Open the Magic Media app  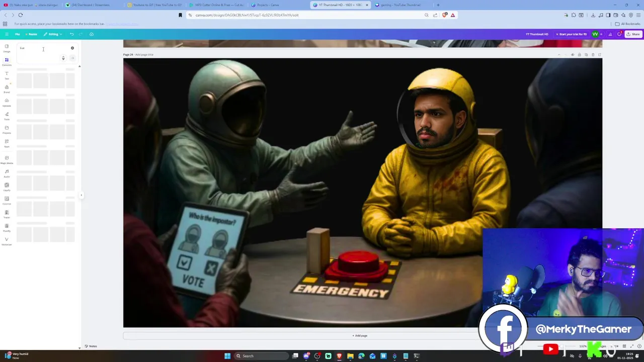[7, 160]
